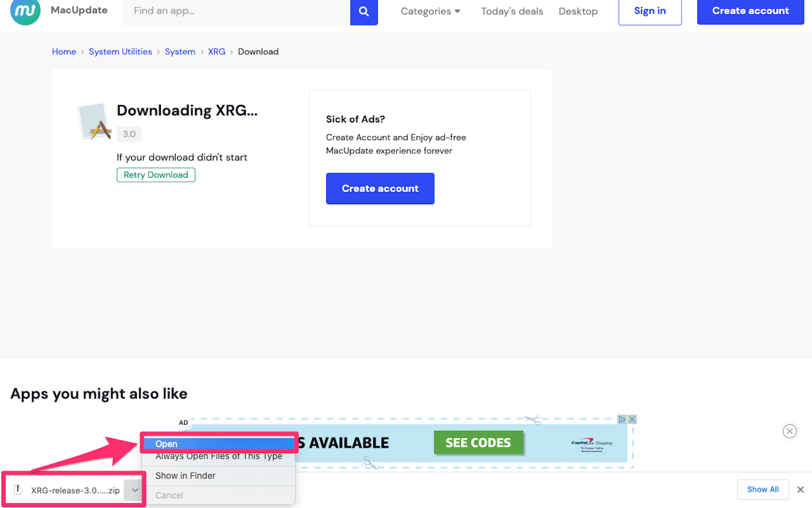
Task: Click the zip file icon in downloads bar
Action: click(x=18, y=490)
